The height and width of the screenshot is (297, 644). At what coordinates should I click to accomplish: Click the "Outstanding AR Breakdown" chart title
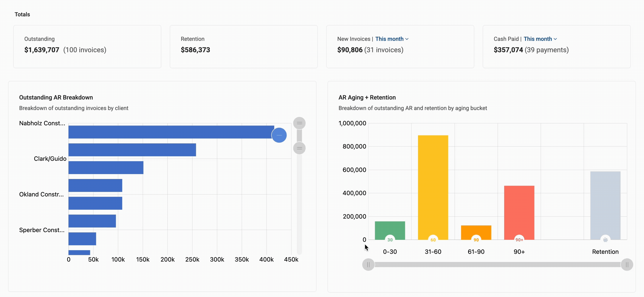[x=56, y=98]
